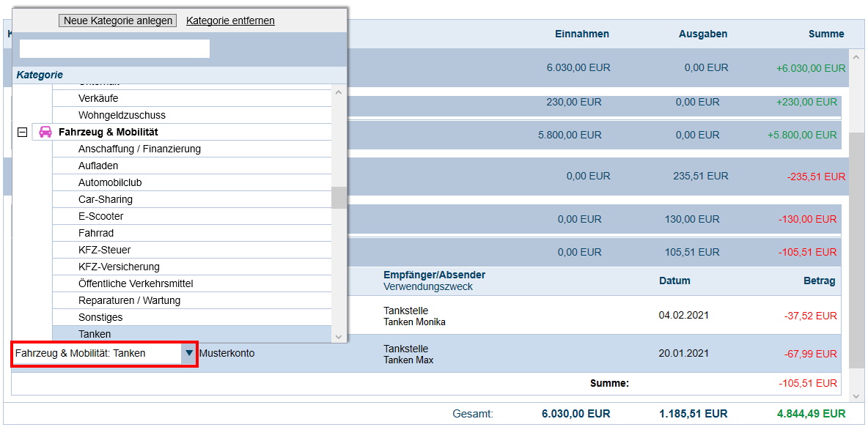Image resolution: width=868 pixels, height=427 pixels.
Task: Select Anschaffung / Finanzierung category
Action: (x=192, y=149)
